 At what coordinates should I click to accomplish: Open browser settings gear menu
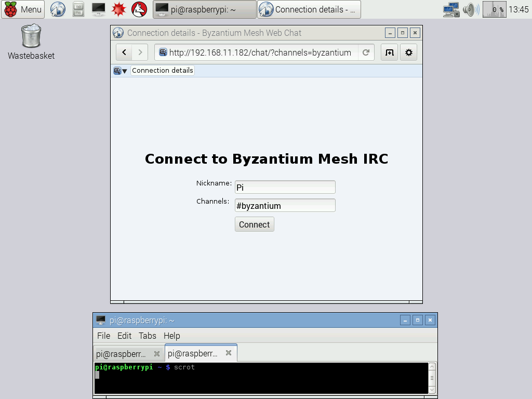click(x=409, y=52)
